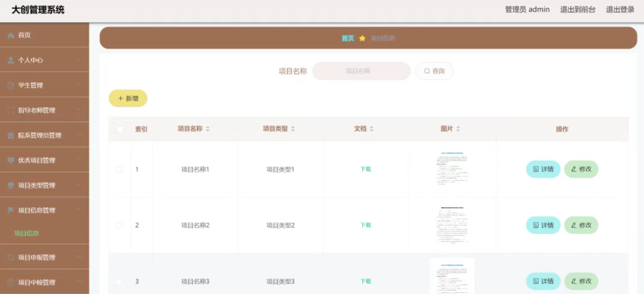Click the person icon beside 个人中心
Screen dimensions: 644x294
[11, 60]
